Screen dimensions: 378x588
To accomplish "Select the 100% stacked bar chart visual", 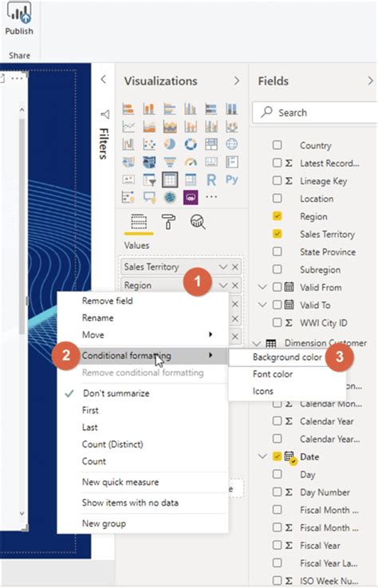I will point(211,109).
